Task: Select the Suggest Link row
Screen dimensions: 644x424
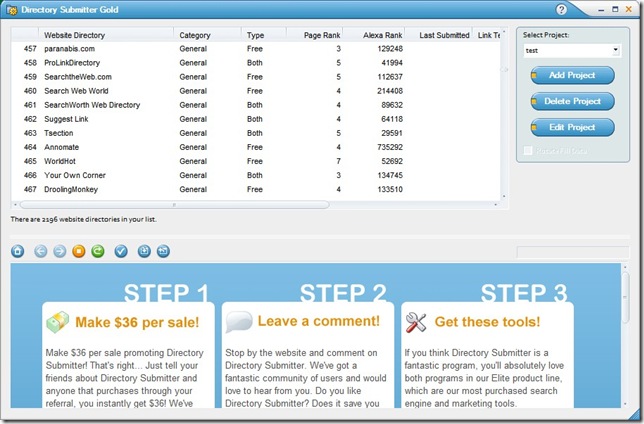Action: (255, 119)
